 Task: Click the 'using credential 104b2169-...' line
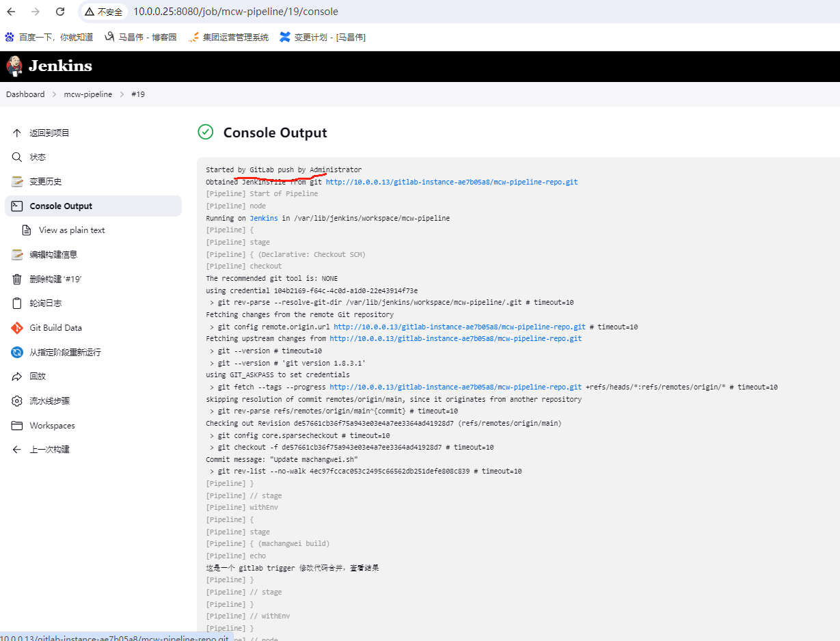coord(312,290)
